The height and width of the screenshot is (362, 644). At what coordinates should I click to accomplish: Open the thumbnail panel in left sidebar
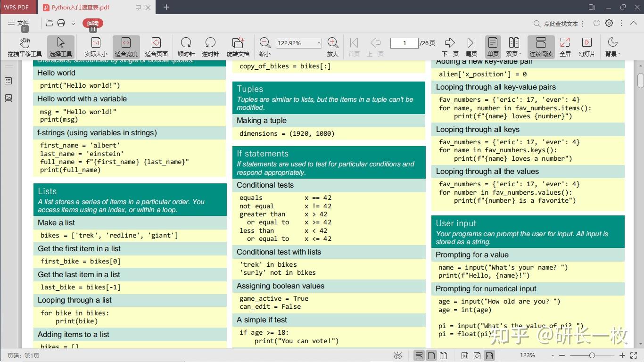click(x=8, y=98)
